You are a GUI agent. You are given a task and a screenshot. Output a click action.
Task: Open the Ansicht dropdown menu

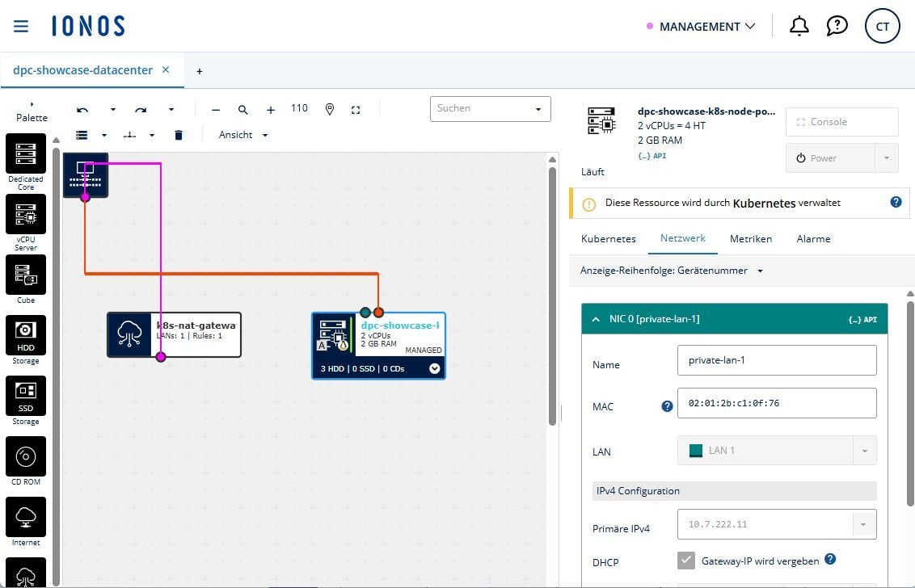tap(243, 135)
